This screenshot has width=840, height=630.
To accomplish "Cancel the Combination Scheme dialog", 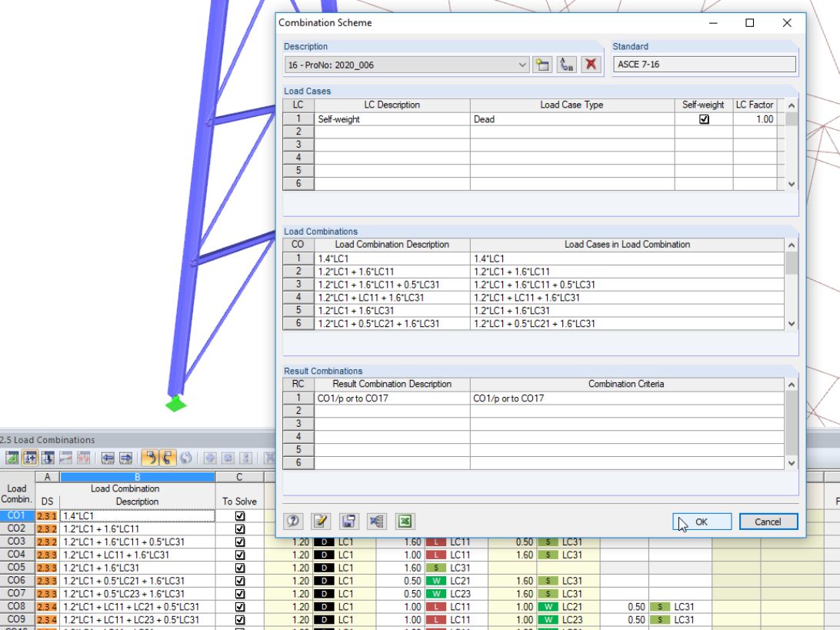I will tap(768, 521).
